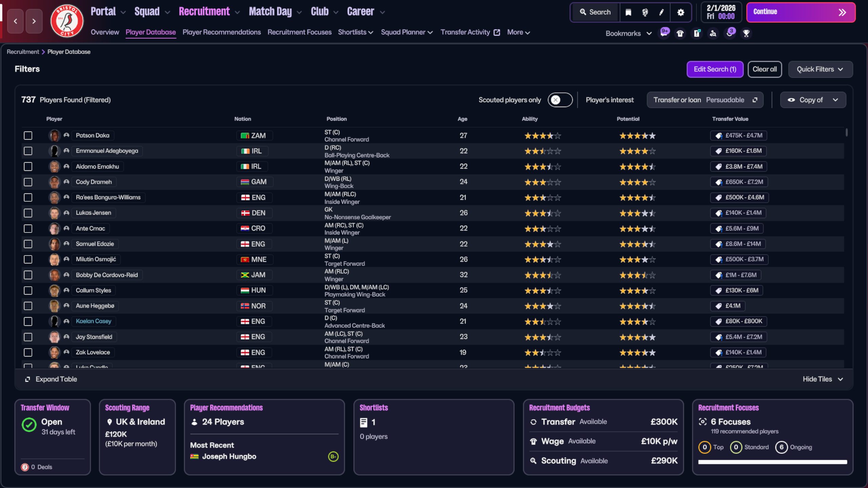Tick the checkbox beside Lukas Jensen
This screenshot has width=868, height=488.
coord(28,213)
